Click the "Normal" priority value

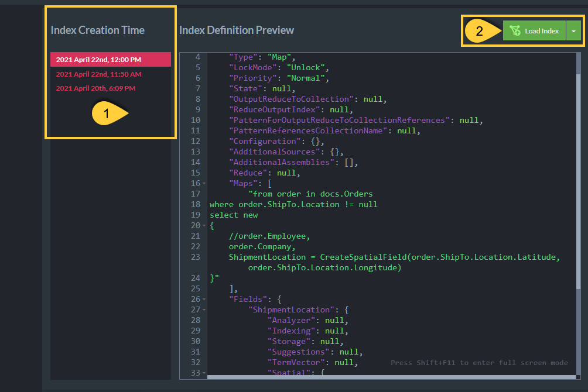306,78
